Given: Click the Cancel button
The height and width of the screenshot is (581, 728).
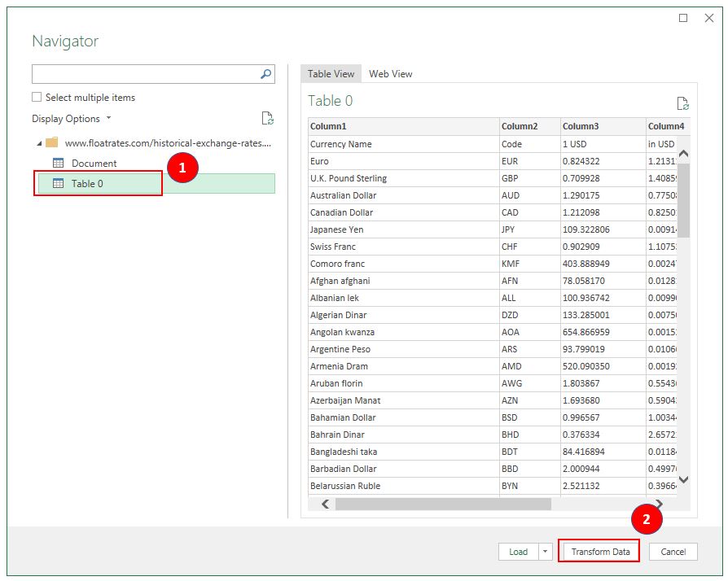Looking at the screenshot, I should pos(673,551).
